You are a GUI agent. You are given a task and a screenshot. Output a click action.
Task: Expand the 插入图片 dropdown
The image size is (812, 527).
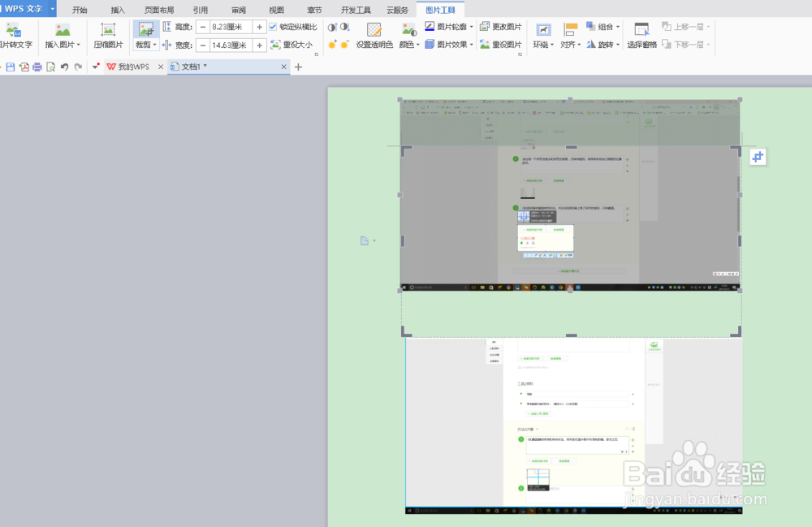pos(79,45)
